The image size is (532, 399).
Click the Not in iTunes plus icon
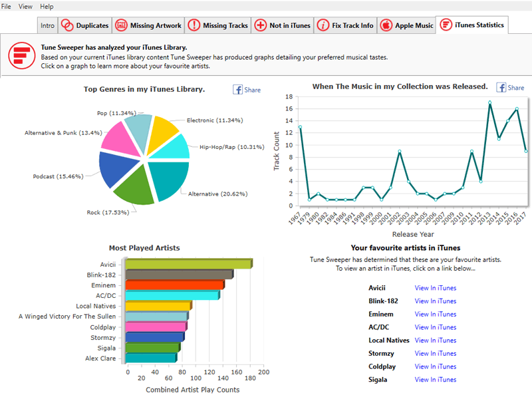click(260, 25)
